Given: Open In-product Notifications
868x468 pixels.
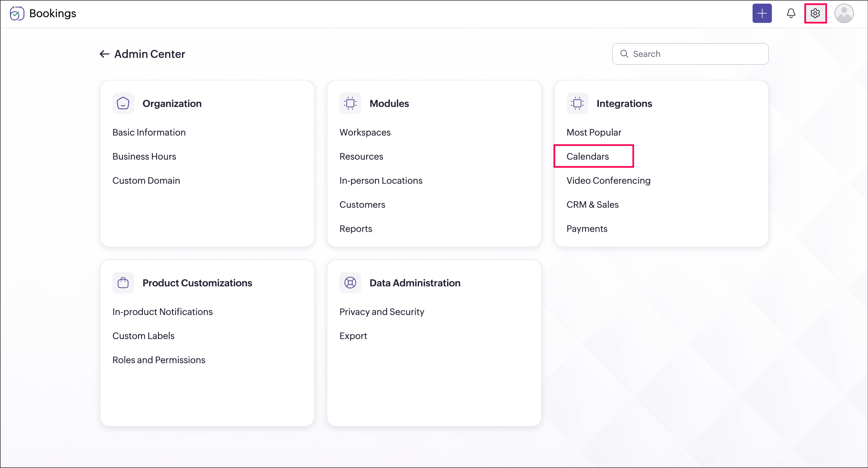Looking at the screenshot, I should (x=162, y=312).
